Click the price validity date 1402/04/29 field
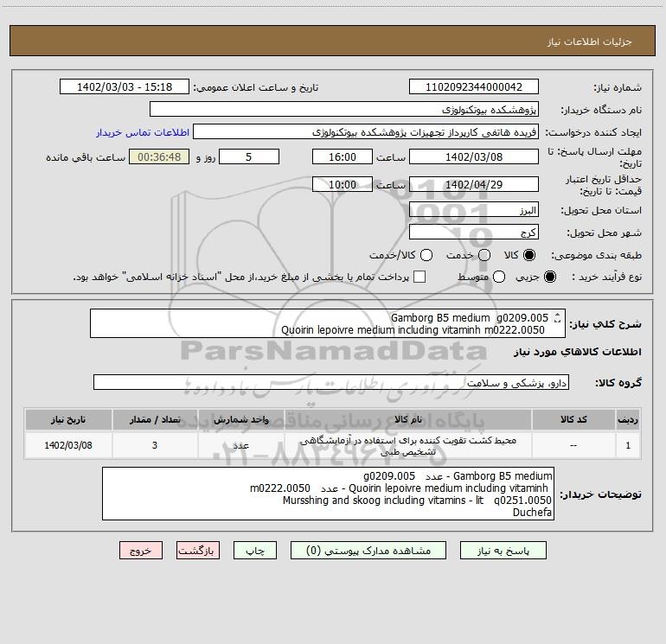The height and width of the screenshot is (644, 666). tap(474, 185)
